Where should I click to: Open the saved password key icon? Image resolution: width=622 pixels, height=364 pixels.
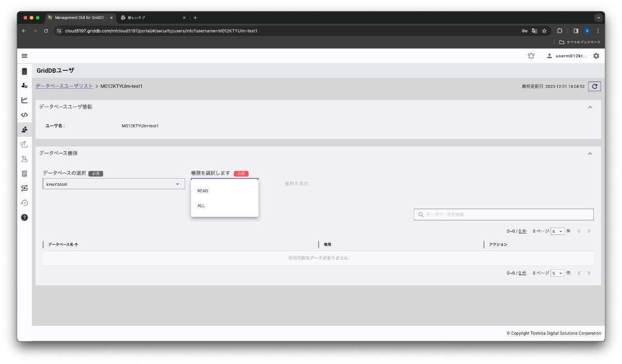[x=525, y=31]
